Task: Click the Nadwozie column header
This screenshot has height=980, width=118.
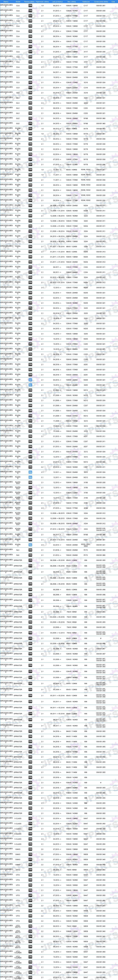Action: (86, 2)
